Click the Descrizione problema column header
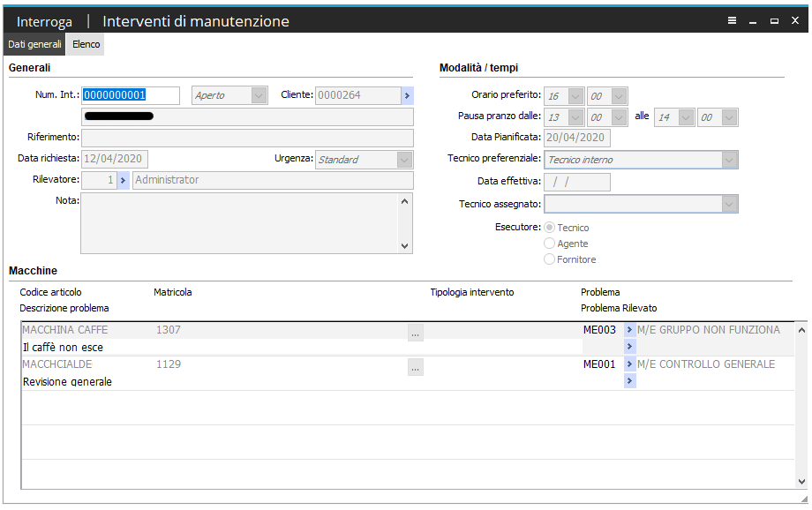The image size is (812, 510). pos(64,308)
